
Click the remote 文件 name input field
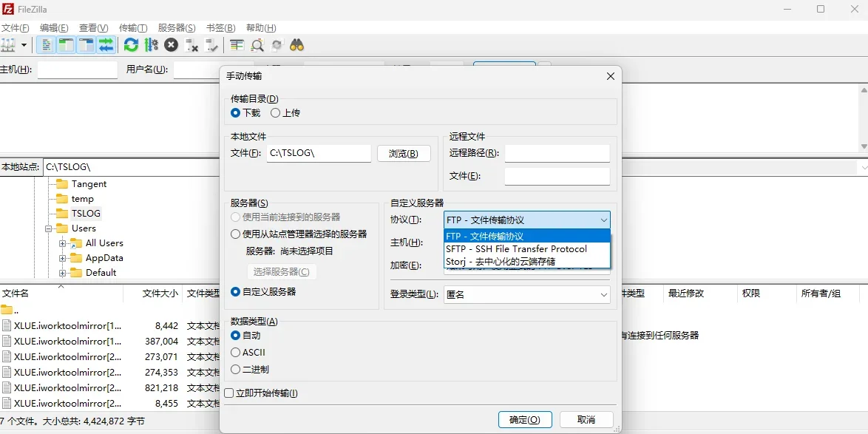[557, 177]
